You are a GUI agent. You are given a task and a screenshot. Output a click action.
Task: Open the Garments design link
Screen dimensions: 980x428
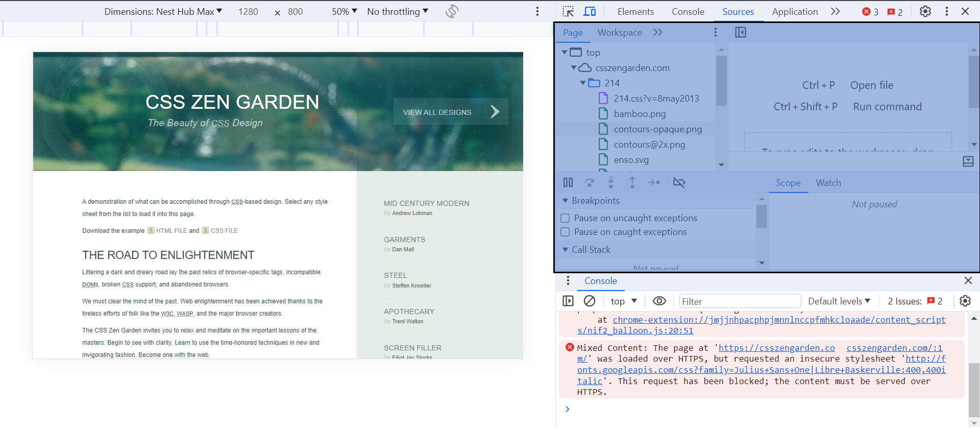[x=405, y=239]
